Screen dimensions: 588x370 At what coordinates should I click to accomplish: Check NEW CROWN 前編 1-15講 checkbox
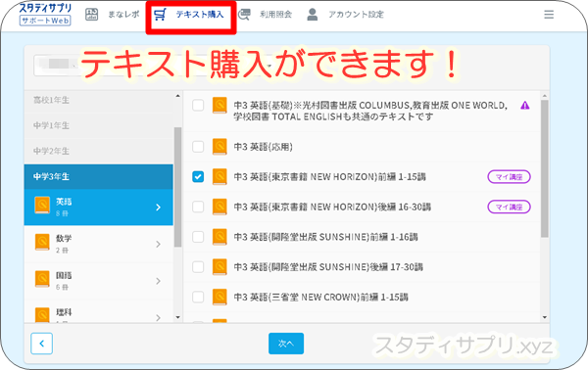[x=198, y=297]
